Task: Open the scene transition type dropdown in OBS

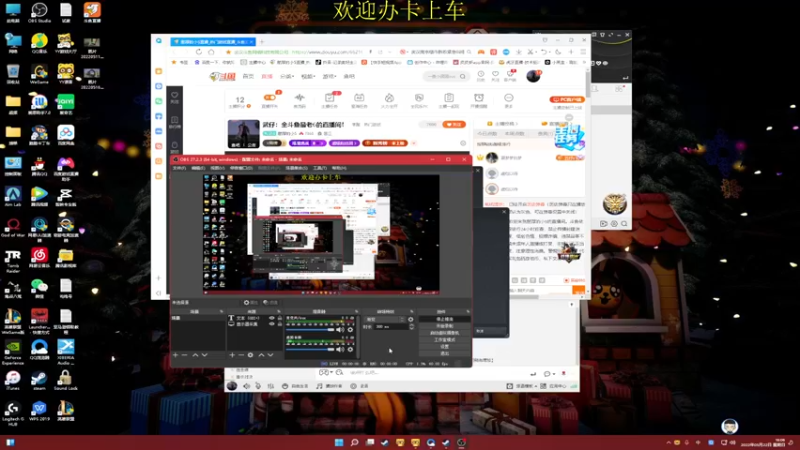Action: pos(385,319)
